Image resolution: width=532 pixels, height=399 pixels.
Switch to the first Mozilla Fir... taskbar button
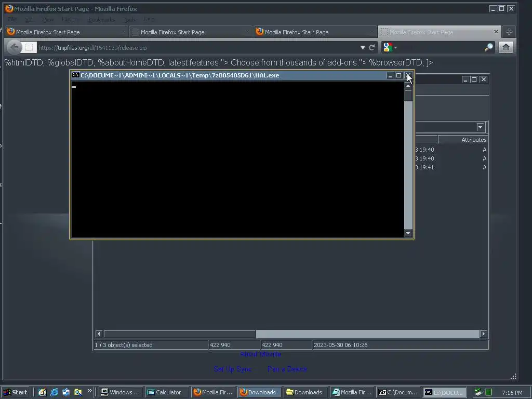(x=213, y=392)
